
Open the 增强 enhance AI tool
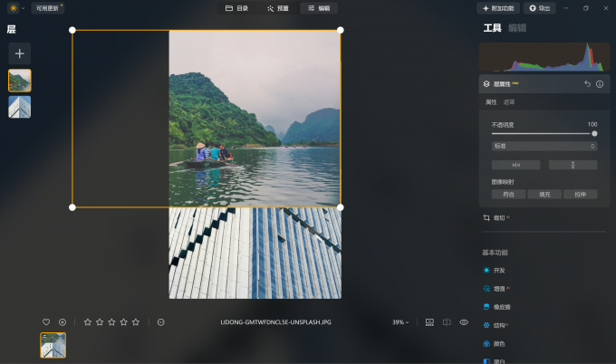[496, 289]
